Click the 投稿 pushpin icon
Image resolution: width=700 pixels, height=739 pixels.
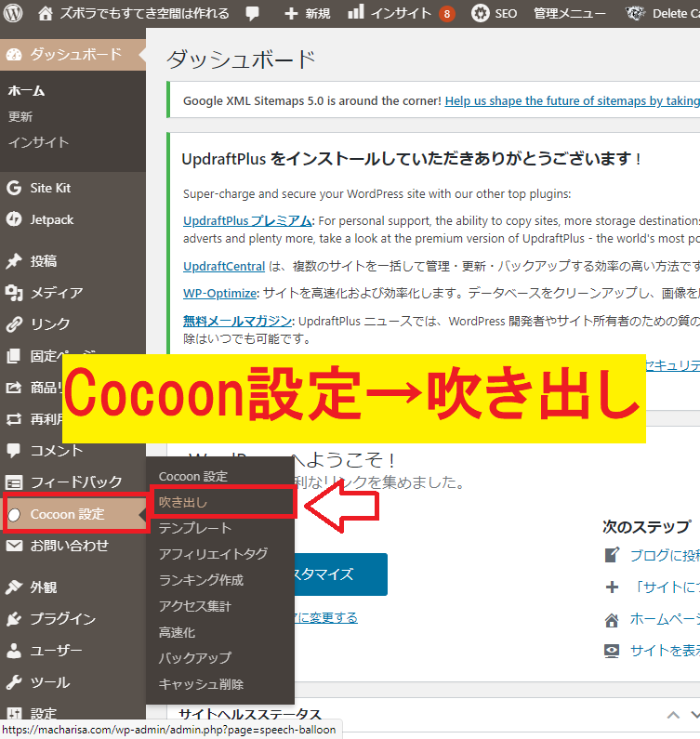coord(14,260)
